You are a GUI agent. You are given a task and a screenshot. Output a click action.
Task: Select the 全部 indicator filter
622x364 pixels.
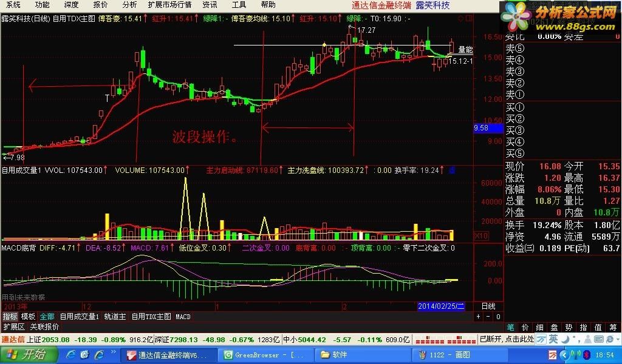(x=47, y=317)
